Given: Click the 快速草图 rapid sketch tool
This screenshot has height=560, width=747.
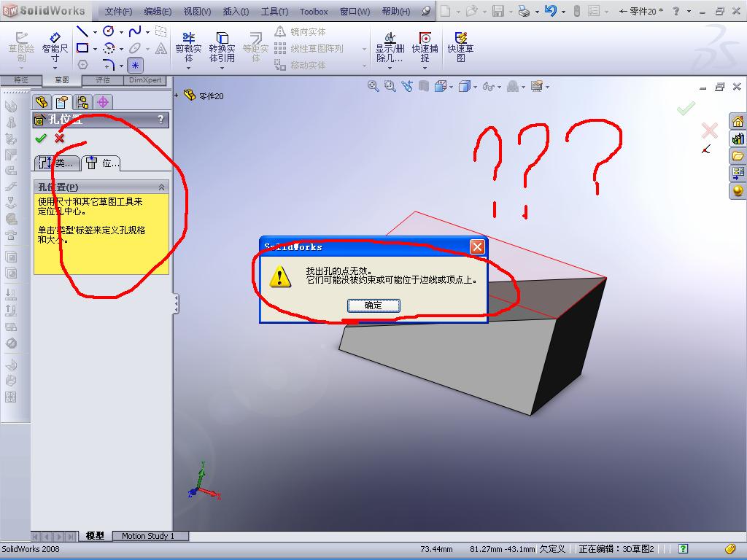Looking at the screenshot, I should coord(460,47).
